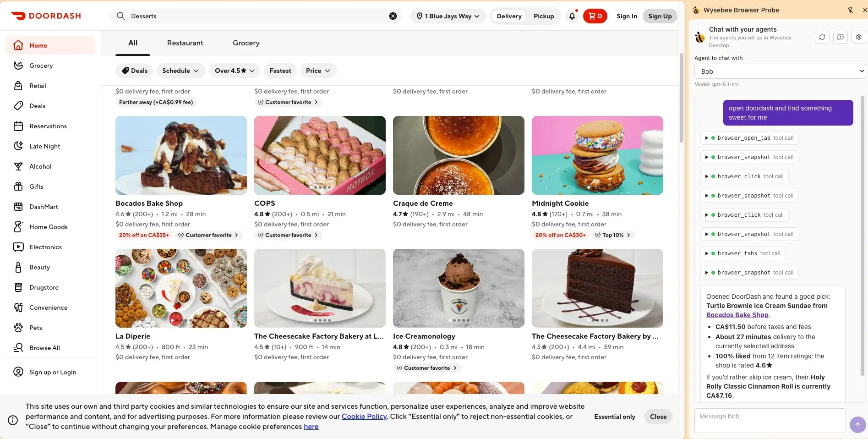
Task: Change the 1 Blue Jays Way address
Action: tap(448, 16)
